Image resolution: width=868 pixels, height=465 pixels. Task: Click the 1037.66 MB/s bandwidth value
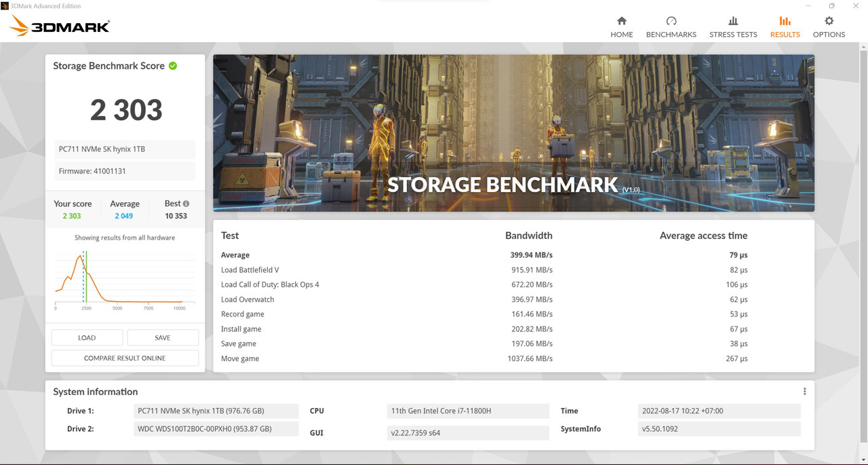(x=530, y=358)
